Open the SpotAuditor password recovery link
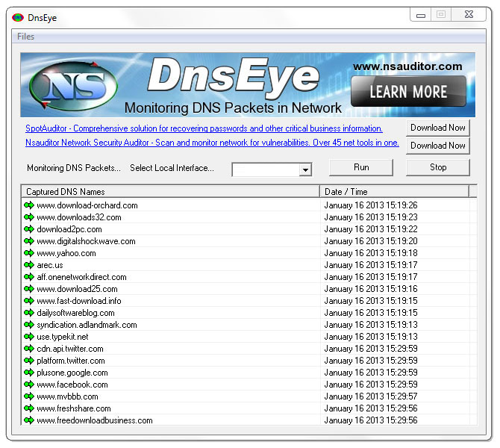Viewport: 500px width, 448px height. 204,128
